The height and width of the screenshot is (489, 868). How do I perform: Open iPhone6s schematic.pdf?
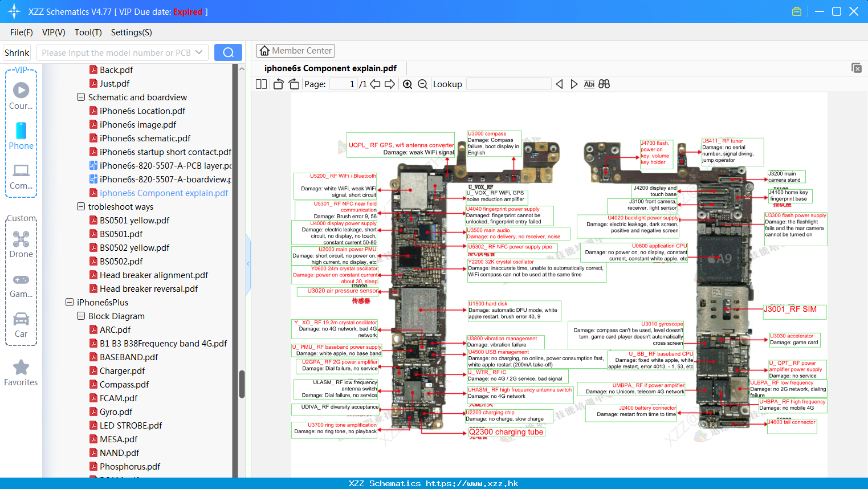(145, 138)
